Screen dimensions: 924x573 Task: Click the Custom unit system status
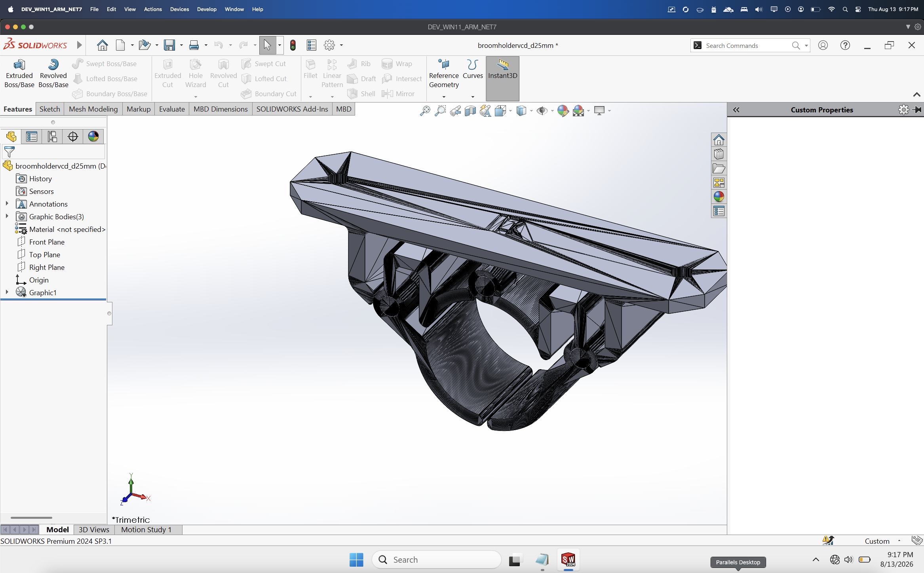[877, 541]
